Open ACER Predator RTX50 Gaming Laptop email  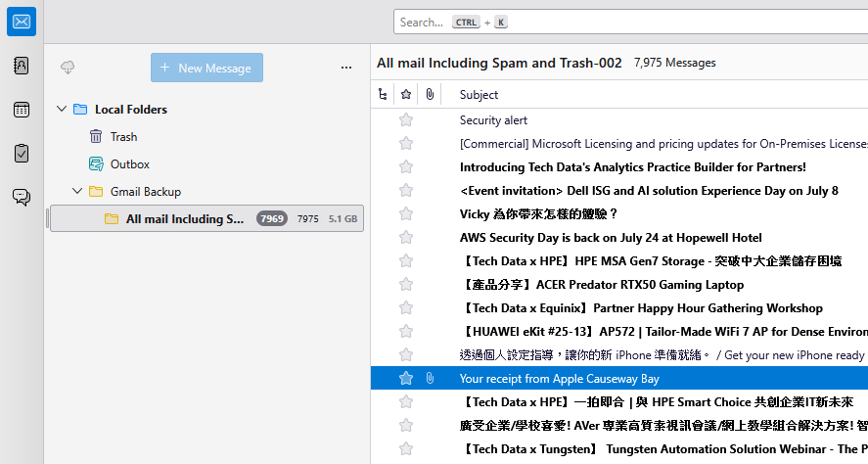602,285
